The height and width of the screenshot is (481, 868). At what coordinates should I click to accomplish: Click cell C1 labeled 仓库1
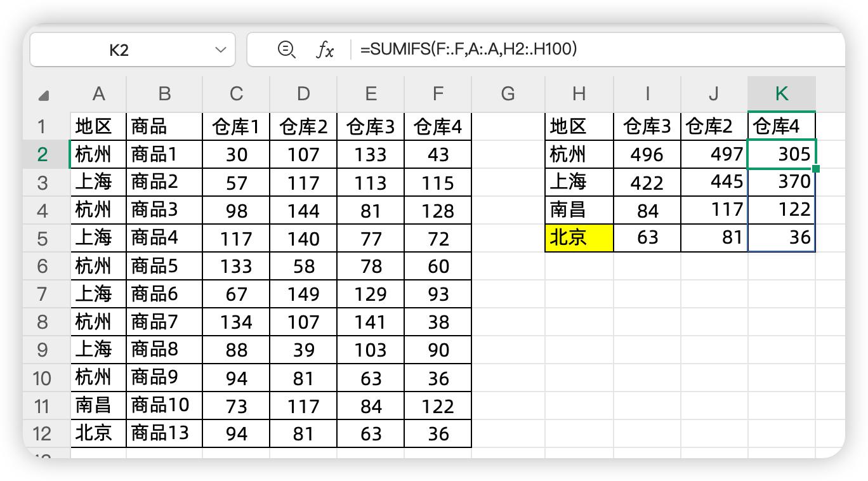tap(236, 126)
